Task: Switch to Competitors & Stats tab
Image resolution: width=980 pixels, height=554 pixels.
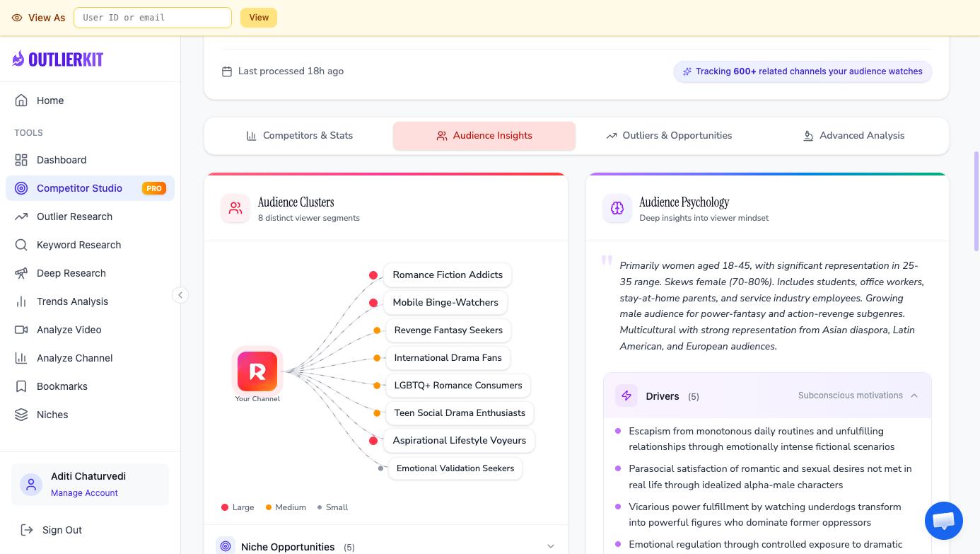Action: click(x=299, y=136)
